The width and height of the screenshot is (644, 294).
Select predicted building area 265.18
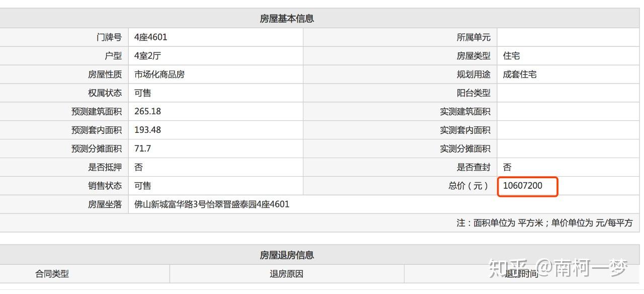tap(147, 111)
